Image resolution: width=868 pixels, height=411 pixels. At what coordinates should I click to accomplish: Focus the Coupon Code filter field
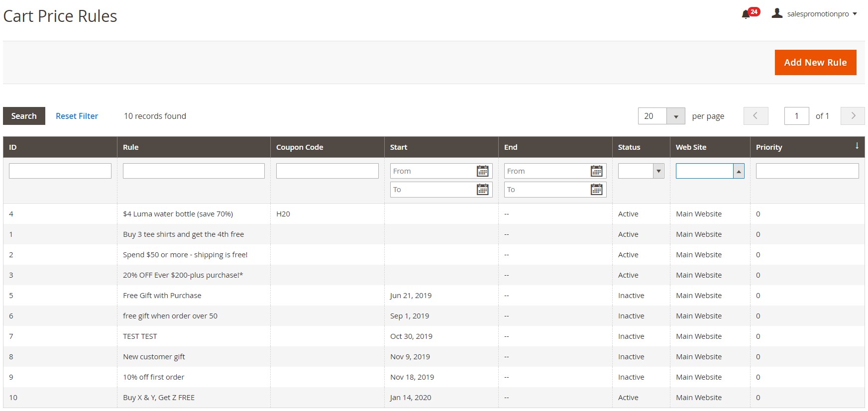pyautogui.click(x=327, y=171)
